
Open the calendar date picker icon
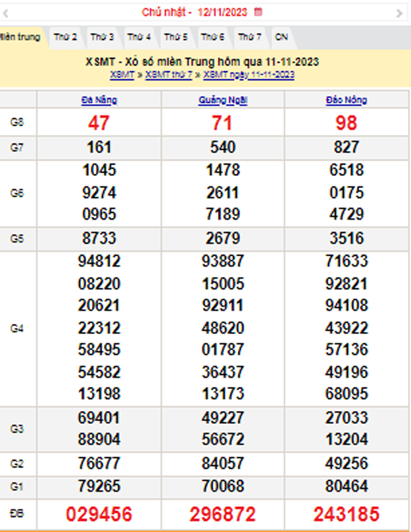258,12
